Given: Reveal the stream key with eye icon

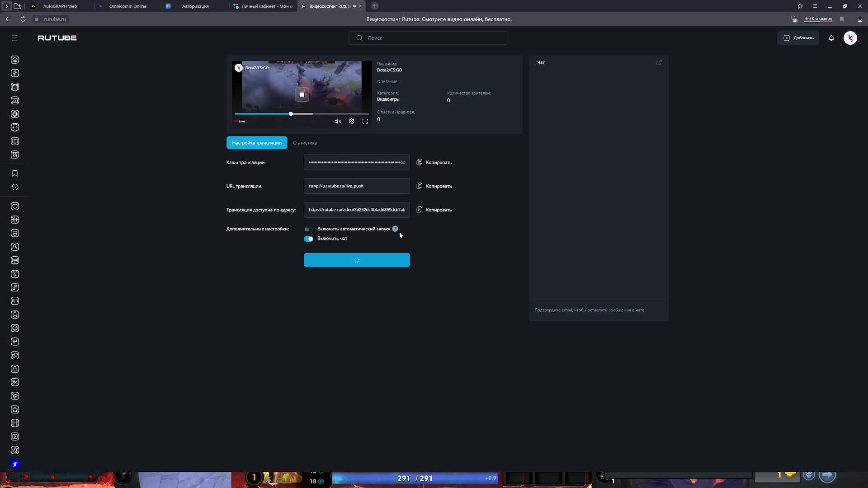Looking at the screenshot, I should tap(403, 163).
